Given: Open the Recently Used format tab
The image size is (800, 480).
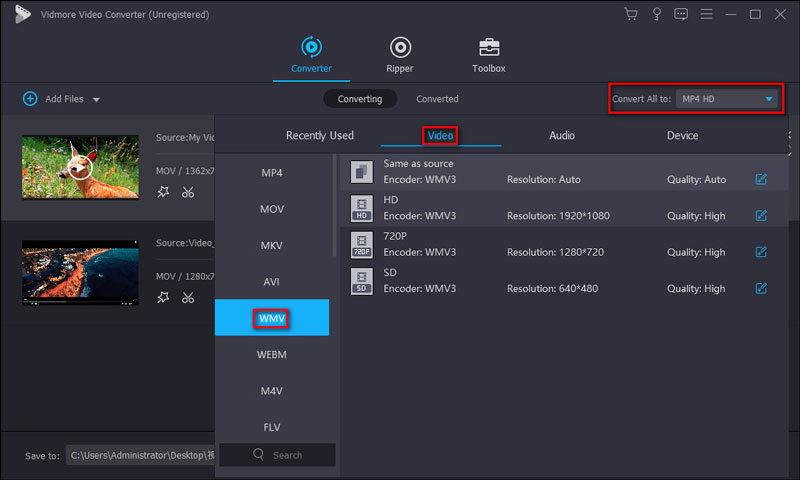Looking at the screenshot, I should 320,136.
